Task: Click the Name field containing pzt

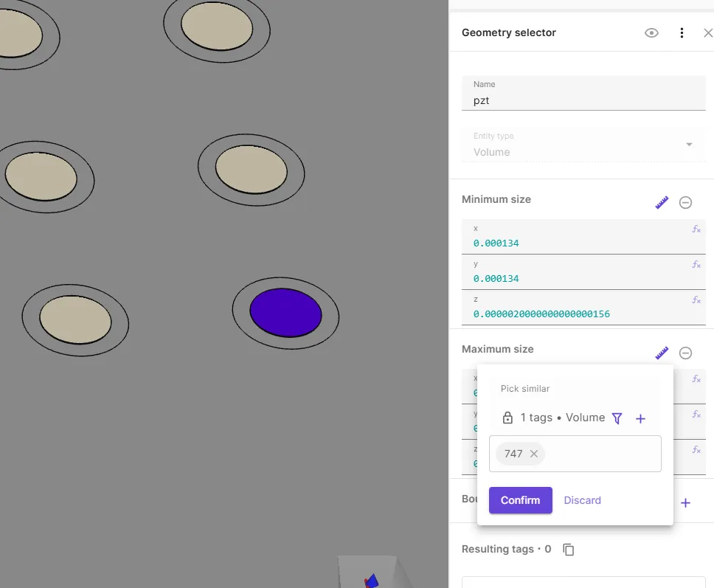Action: 583,100
